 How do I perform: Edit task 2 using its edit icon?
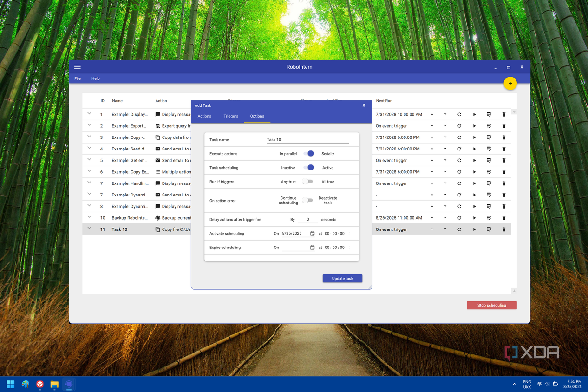[489, 126]
